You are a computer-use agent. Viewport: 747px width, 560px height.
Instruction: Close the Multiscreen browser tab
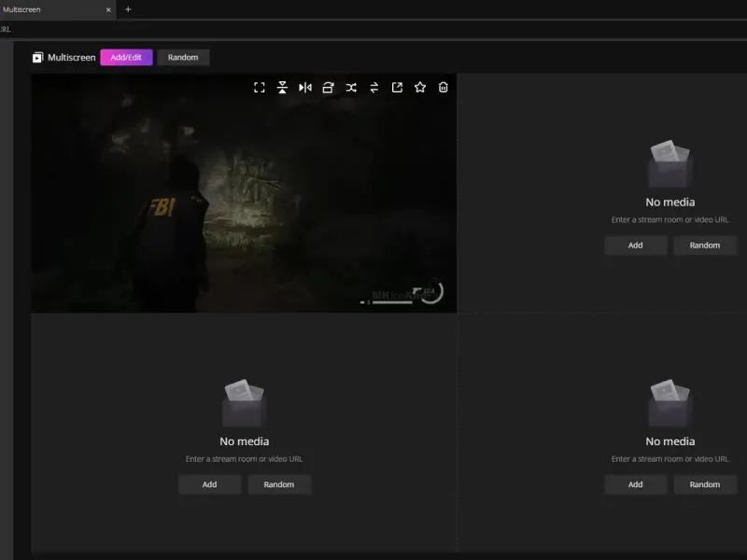click(108, 9)
